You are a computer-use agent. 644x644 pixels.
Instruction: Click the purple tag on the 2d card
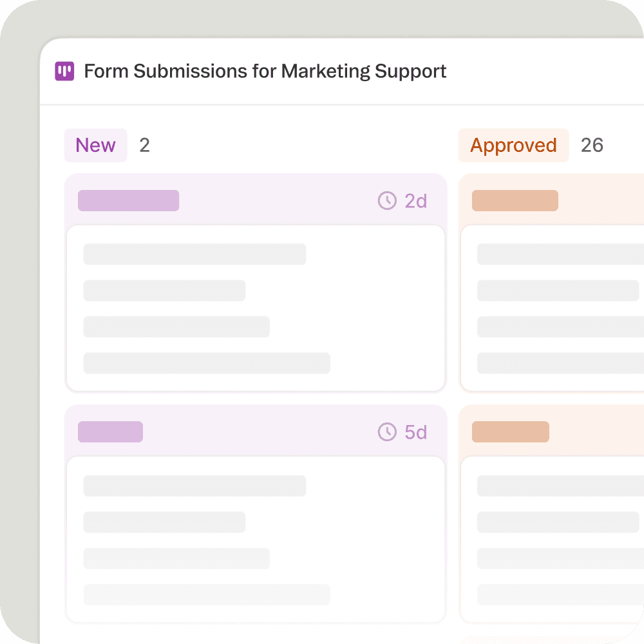(128, 201)
